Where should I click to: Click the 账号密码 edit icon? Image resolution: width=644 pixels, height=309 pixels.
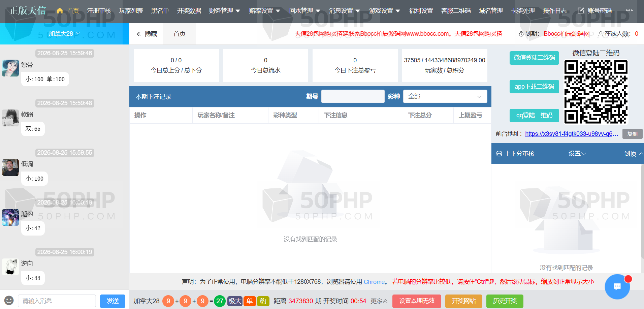click(581, 10)
